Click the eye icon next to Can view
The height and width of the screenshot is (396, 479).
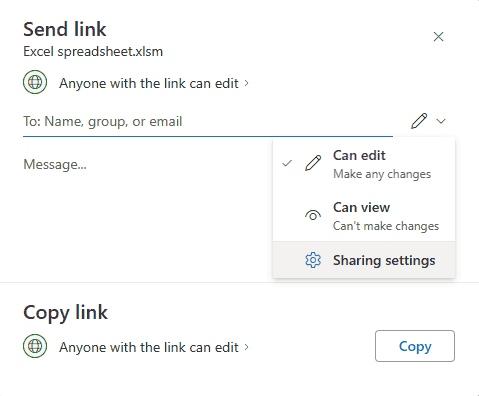tap(313, 215)
